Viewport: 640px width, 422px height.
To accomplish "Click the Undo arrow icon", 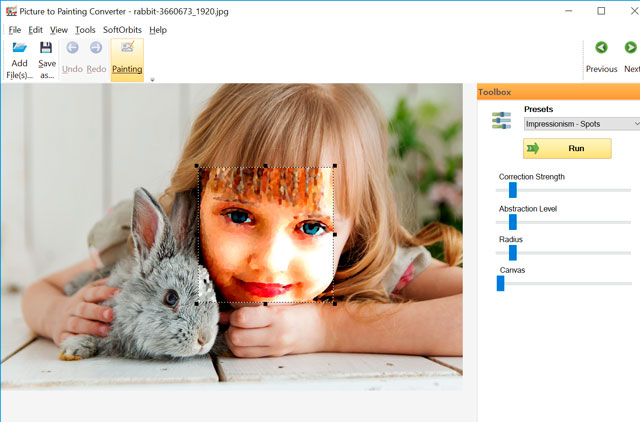I will (72, 48).
